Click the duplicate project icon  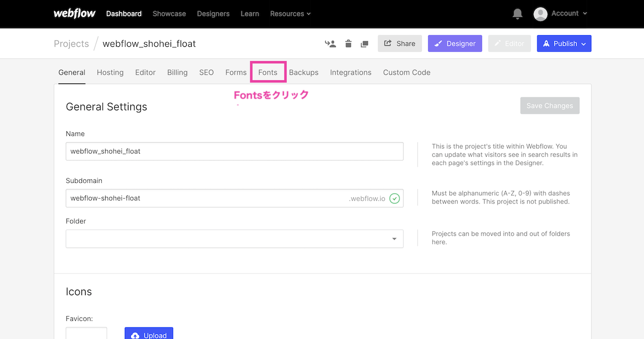coord(365,44)
